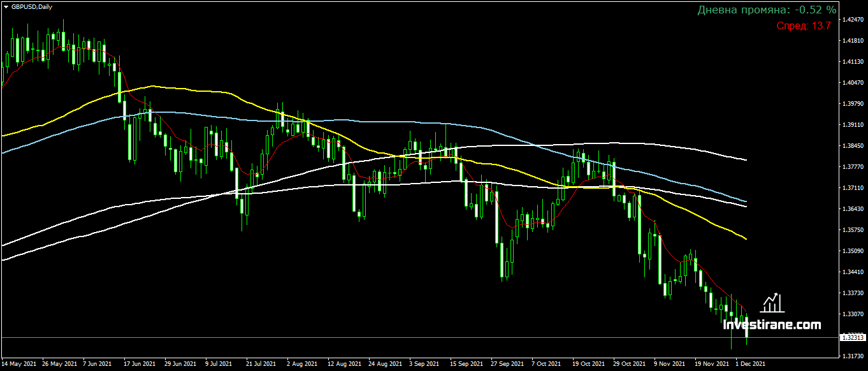Click the 14 May 2021 date label
The height and width of the screenshot is (371, 868).
[x=19, y=364]
